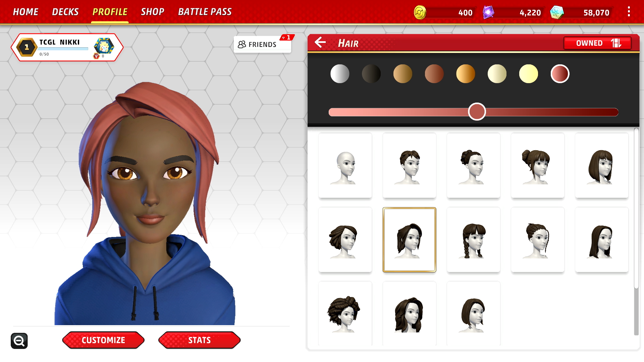Select the red hair color swatch
The width and height of the screenshot is (644, 362).
tap(559, 74)
